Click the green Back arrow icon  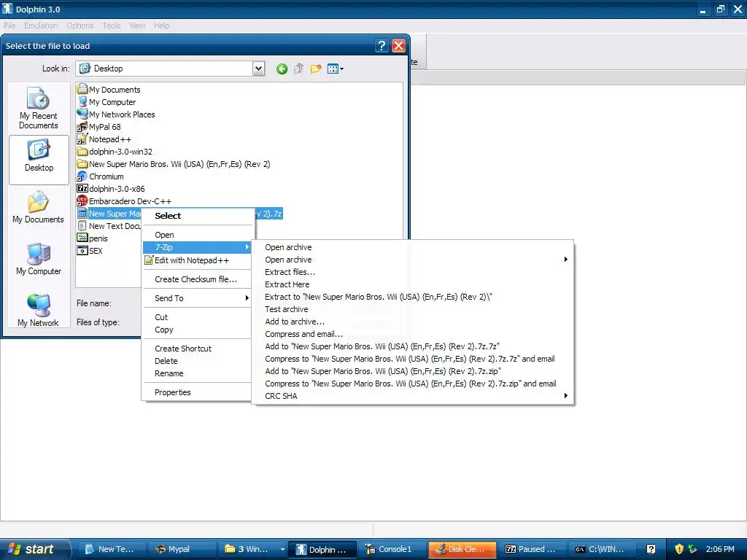(x=282, y=69)
